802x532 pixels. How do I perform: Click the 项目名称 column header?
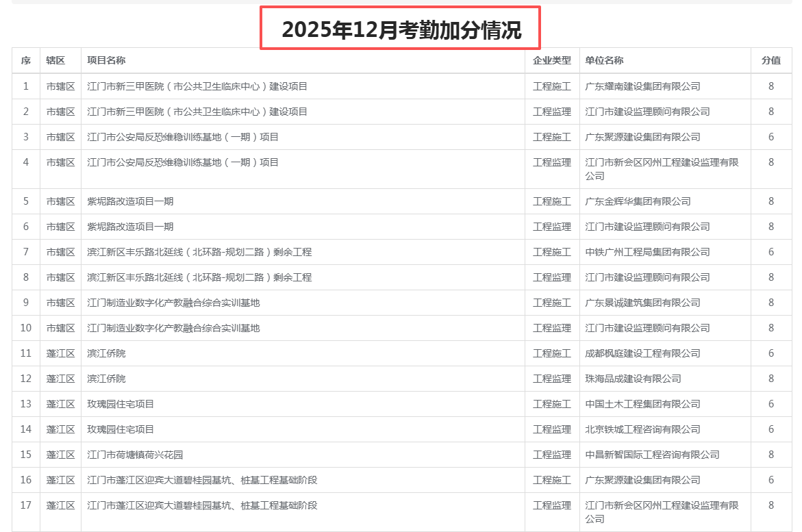106,60
